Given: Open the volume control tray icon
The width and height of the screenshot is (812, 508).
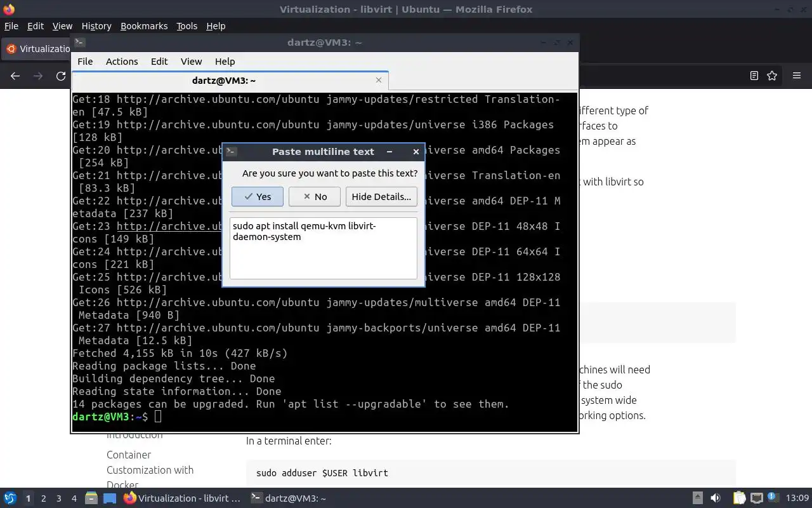Looking at the screenshot, I should [x=716, y=498].
